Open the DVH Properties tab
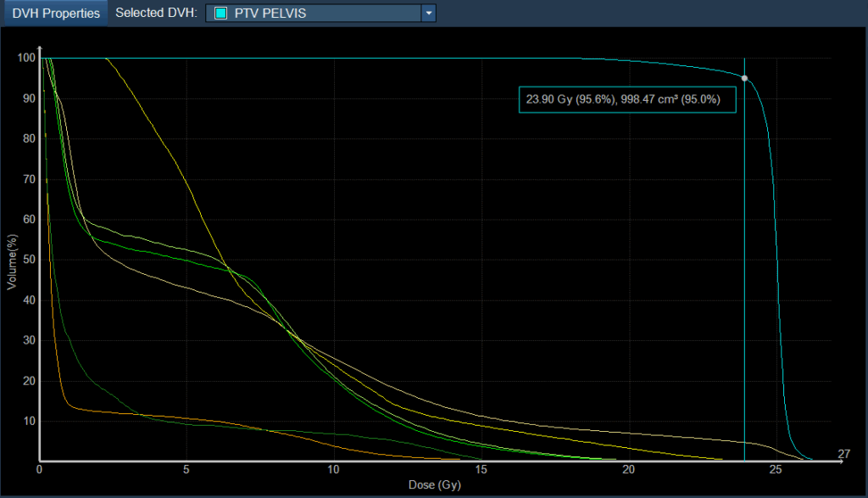 (x=55, y=14)
